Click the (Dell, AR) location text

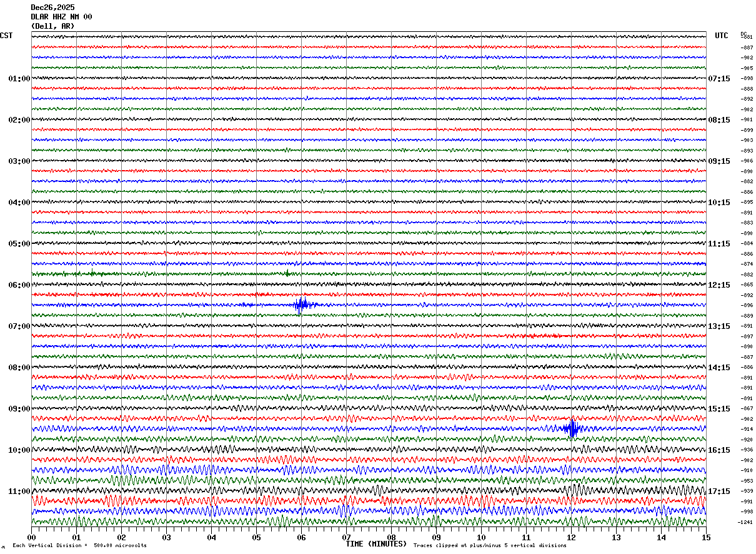pyautogui.click(x=52, y=26)
